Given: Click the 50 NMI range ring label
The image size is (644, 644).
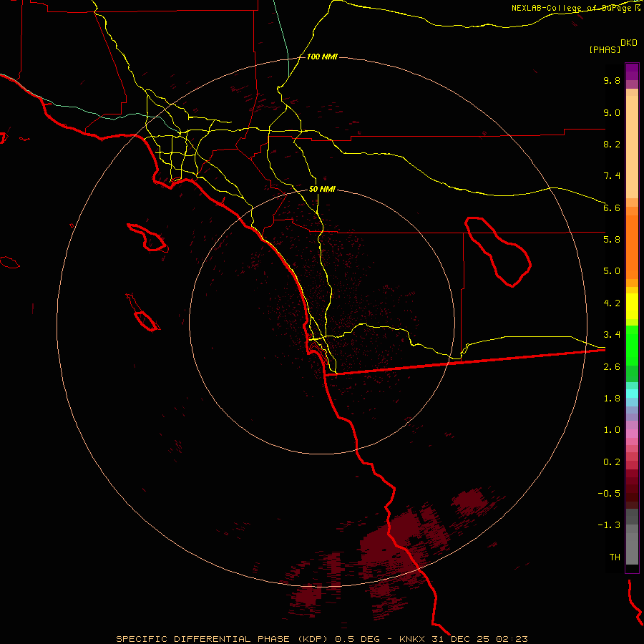Looking at the screenshot, I should coord(322,189).
